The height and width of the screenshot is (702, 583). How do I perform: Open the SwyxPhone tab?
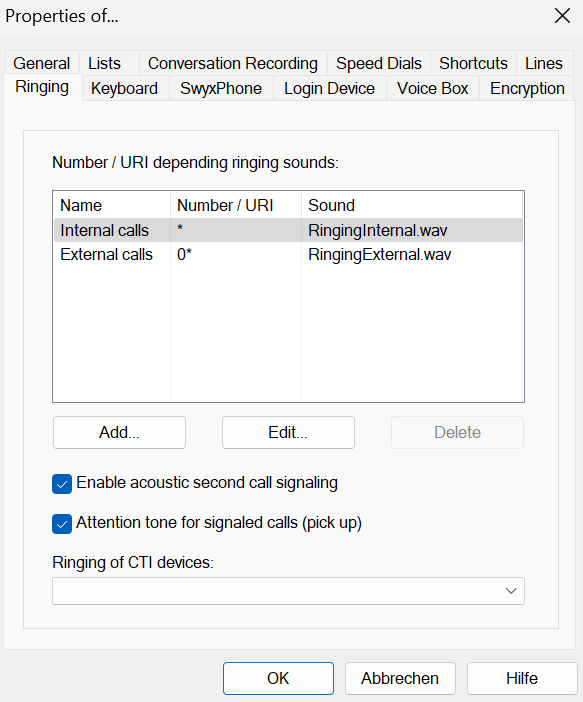[x=221, y=88]
